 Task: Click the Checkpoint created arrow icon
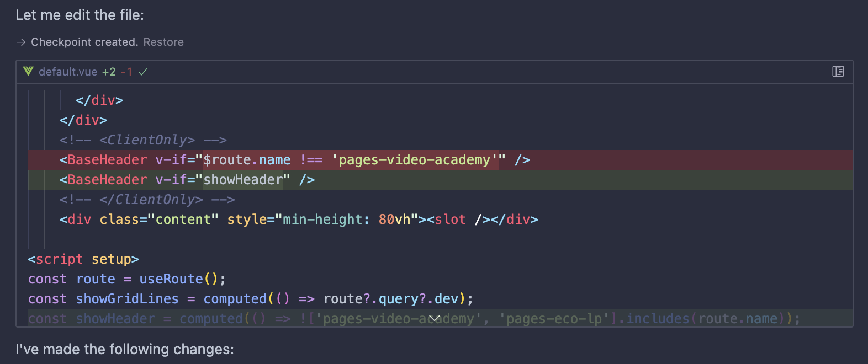(21, 42)
